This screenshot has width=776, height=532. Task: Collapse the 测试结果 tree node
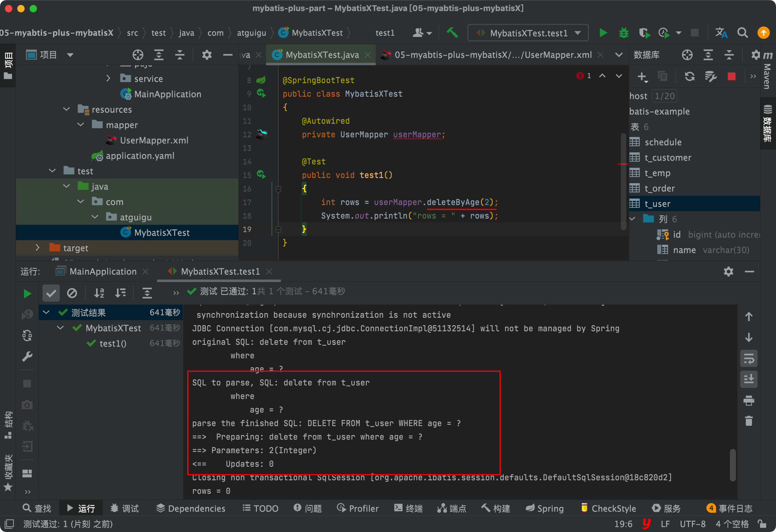[46, 312]
